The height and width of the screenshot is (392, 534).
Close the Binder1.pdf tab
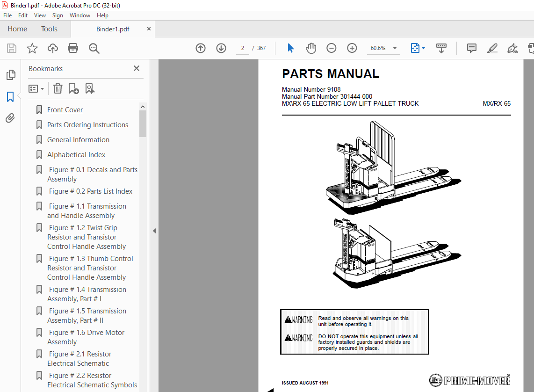click(x=149, y=29)
